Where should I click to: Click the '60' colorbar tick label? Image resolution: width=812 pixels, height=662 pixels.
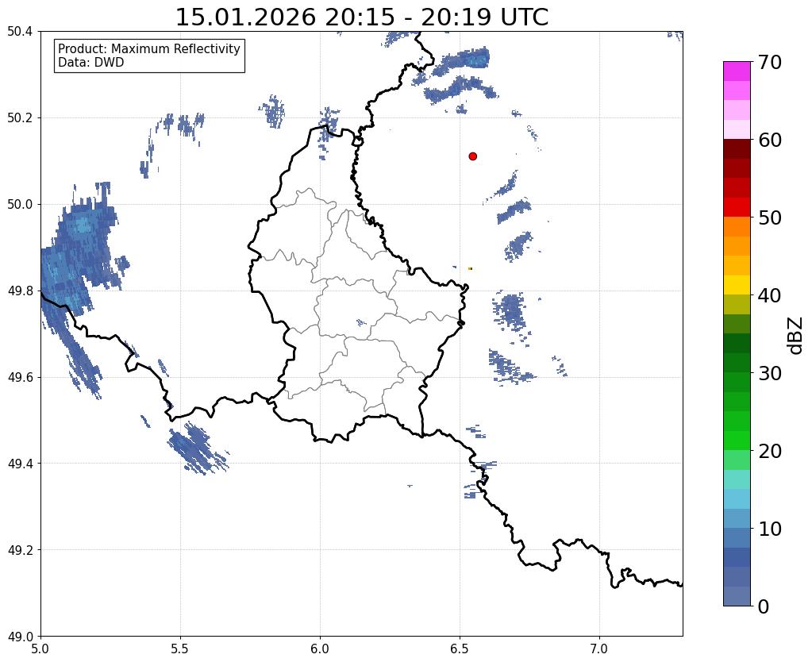click(770, 140)
